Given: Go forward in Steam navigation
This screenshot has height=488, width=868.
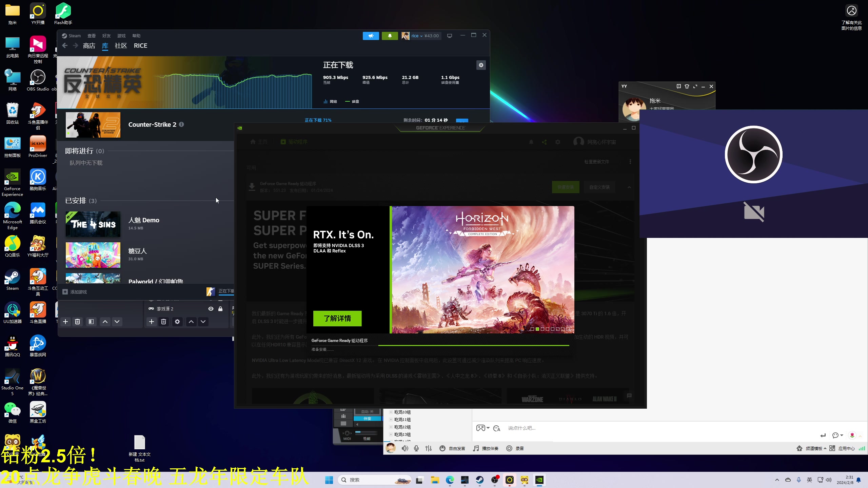Looking at the screenshot, I should [x=76, y=46].
